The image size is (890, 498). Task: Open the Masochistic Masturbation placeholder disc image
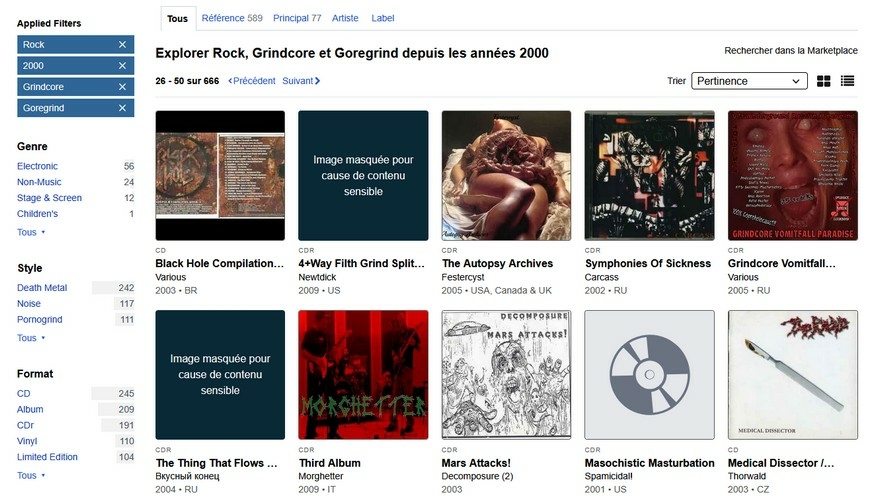point(650,375)
